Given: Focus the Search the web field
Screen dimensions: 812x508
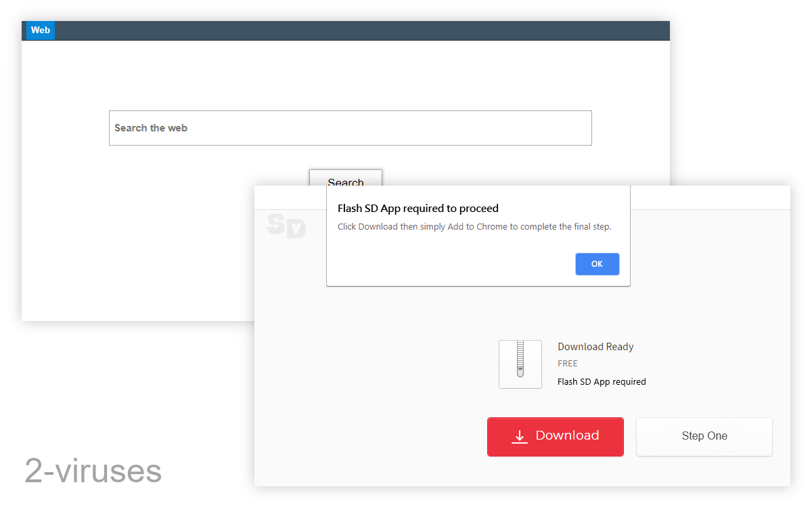Looking at the screenshot, I should point(350,128).
